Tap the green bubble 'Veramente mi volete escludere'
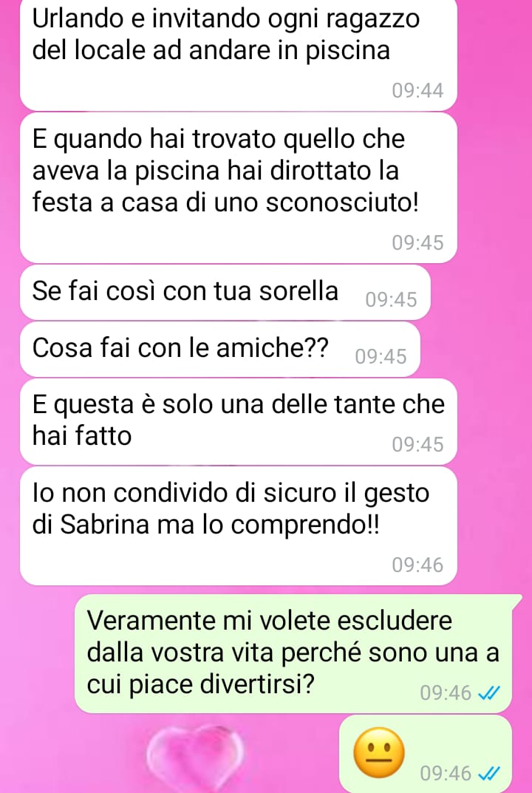Viewport: 532px width, 793px height. point(293,654)
